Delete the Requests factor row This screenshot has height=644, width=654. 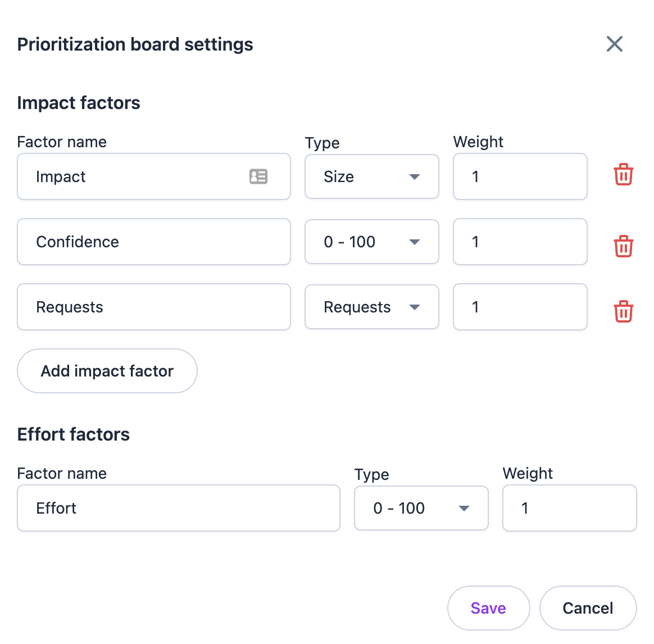coord(623,311)
